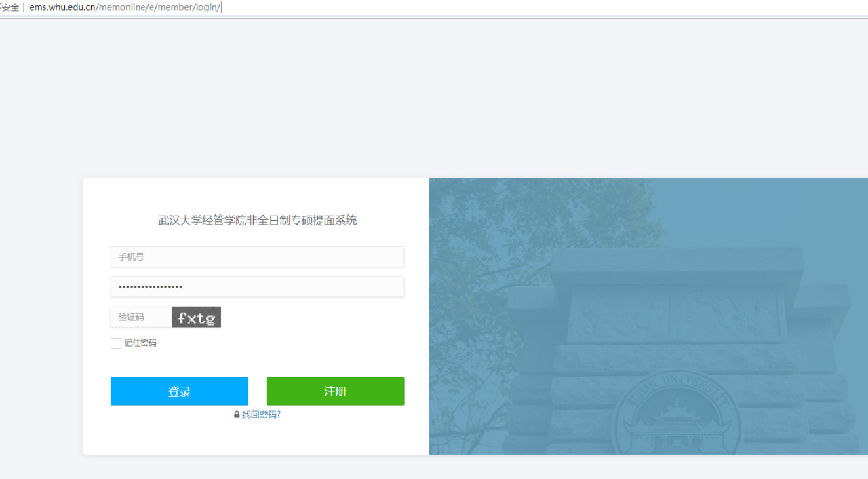Click the 手机号 phone number input field
Viewport: 868px width, 479px height.
tap(257, 257)
